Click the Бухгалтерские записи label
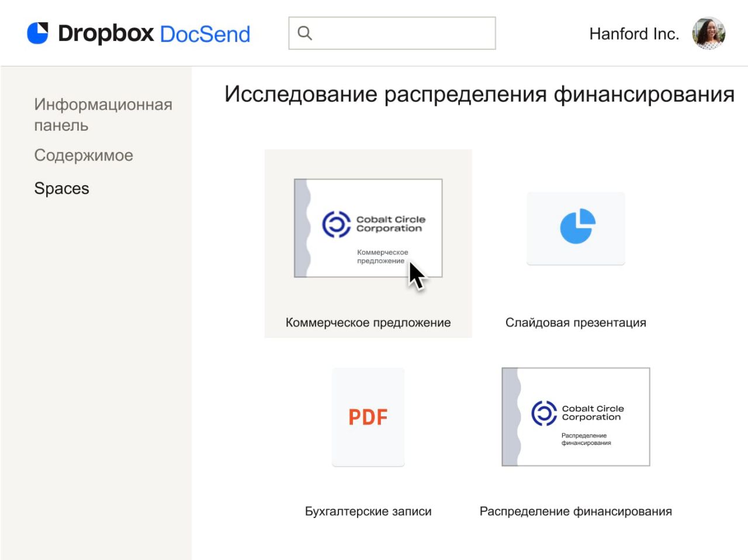This screenshot has height=560, width=748. [368, 511]
